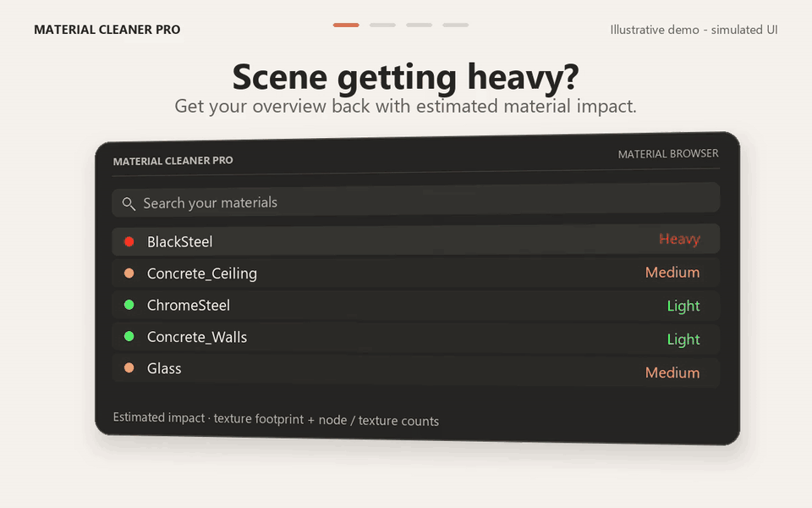Click the Light label on Concrete_Walls
This screenshot has height=508, width=812.
683,339
